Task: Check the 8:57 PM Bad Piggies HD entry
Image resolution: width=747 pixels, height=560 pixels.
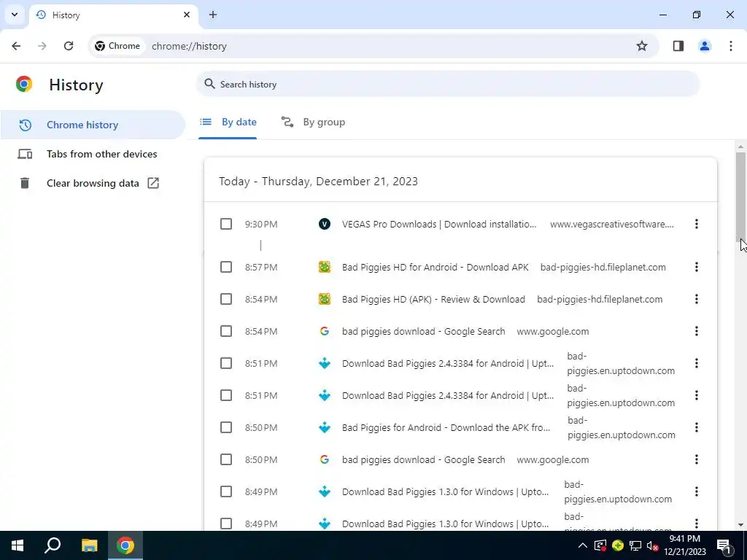Action: (226, 267)
